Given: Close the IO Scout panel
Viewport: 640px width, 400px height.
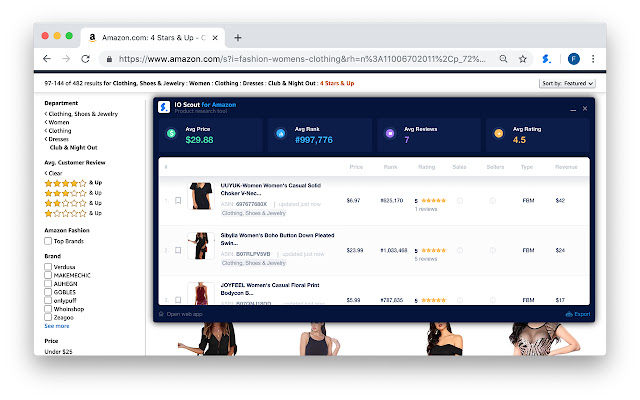Looking at the screenshot, I should point(585,109).
